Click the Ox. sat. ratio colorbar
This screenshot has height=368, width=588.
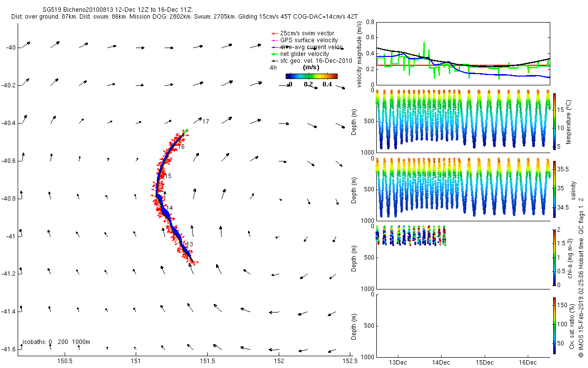pyautogui.click(x=555, y=325)
